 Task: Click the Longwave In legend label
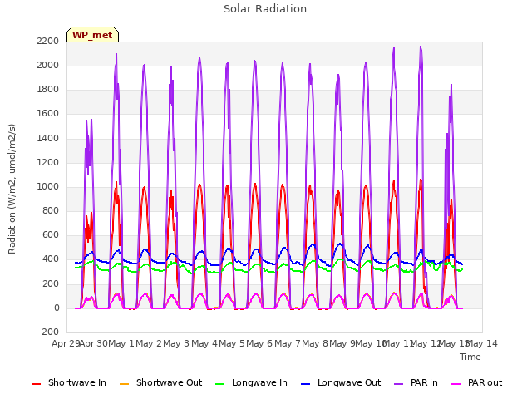coord(259,382)
